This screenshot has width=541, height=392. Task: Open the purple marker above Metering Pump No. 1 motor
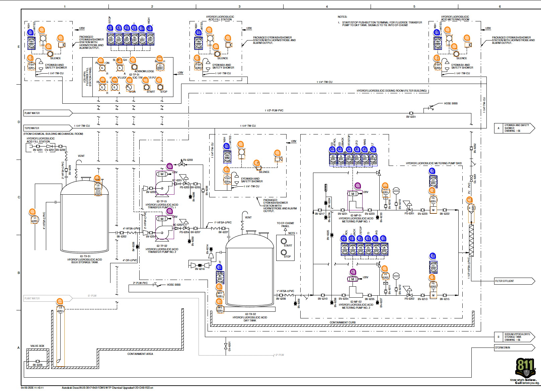tap(358, 185)
